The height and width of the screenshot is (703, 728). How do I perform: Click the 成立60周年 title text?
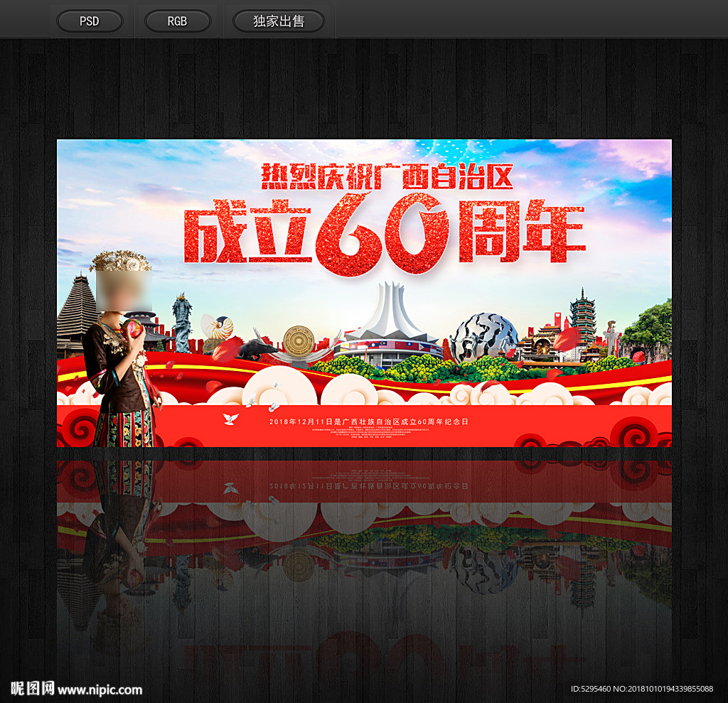point(385,235)
